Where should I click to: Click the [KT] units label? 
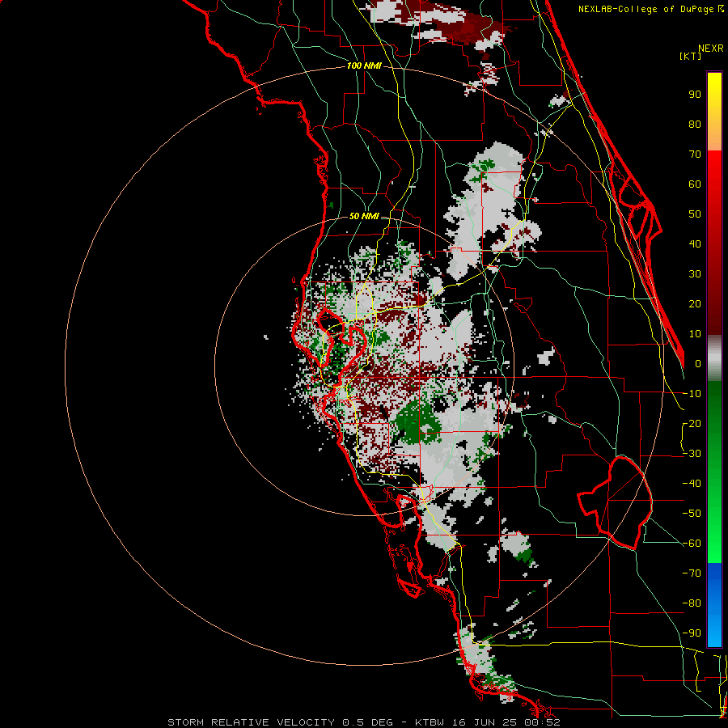click(x=691, y=56)
